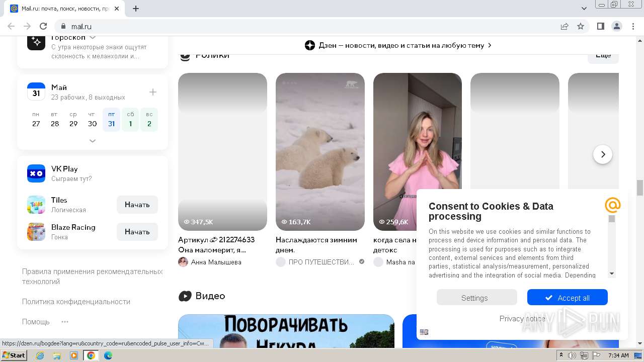
Task: Open Chrome three-dot menu
Action: point(632,26)
